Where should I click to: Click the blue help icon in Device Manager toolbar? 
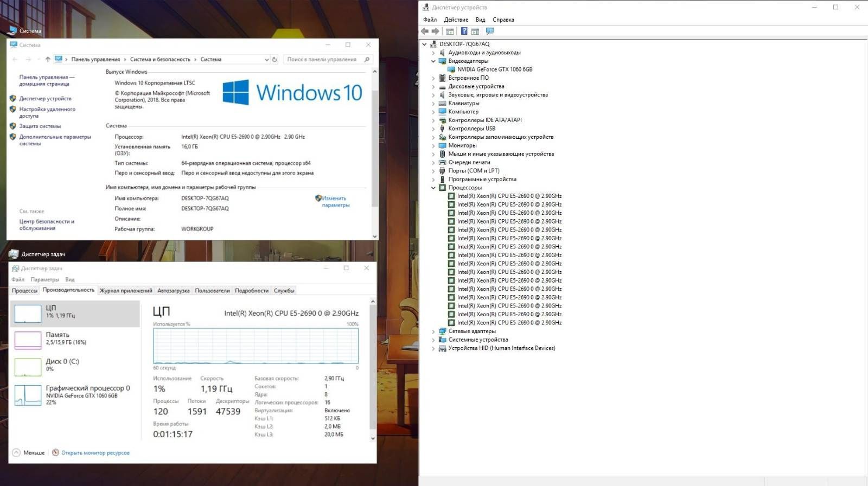point(464,31)
